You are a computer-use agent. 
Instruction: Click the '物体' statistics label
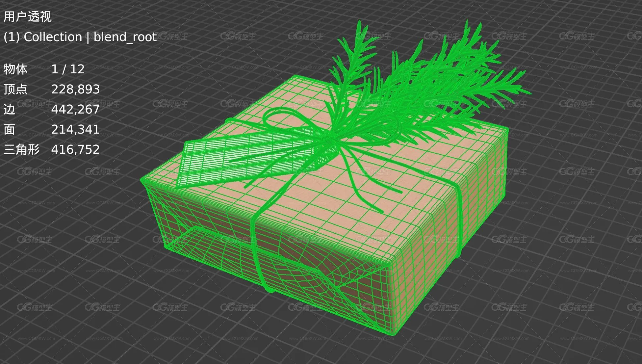pyautogui.click(x=15, y=69)
